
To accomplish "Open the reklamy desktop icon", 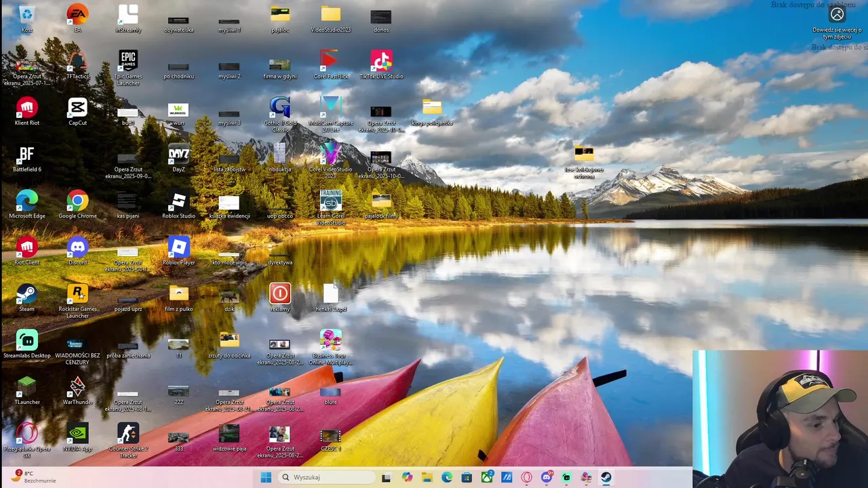I will point(279,298).
